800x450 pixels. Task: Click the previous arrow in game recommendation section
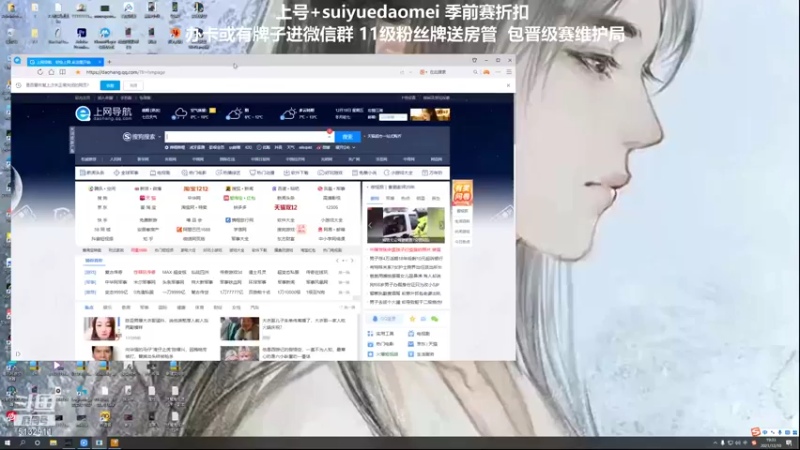coord(337,261)
